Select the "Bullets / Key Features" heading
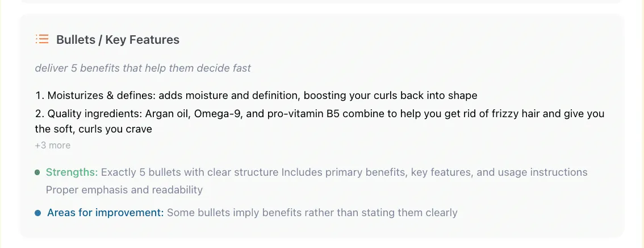 [x=118, y=40]
